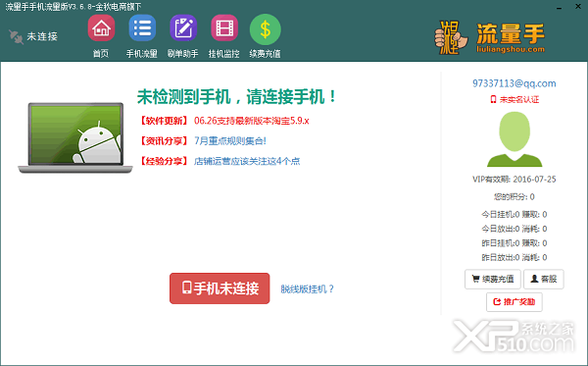Open the 续费充值 dollar icon

pyautogui.click(x=266, y=29)
